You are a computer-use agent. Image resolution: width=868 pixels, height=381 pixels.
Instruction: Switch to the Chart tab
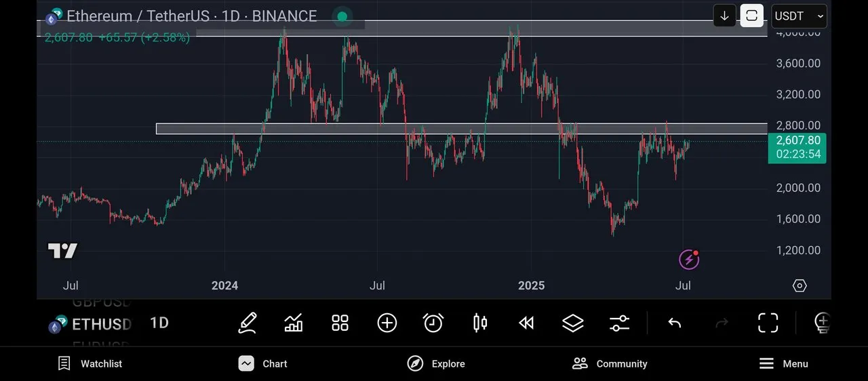click(x=263, y=364)
